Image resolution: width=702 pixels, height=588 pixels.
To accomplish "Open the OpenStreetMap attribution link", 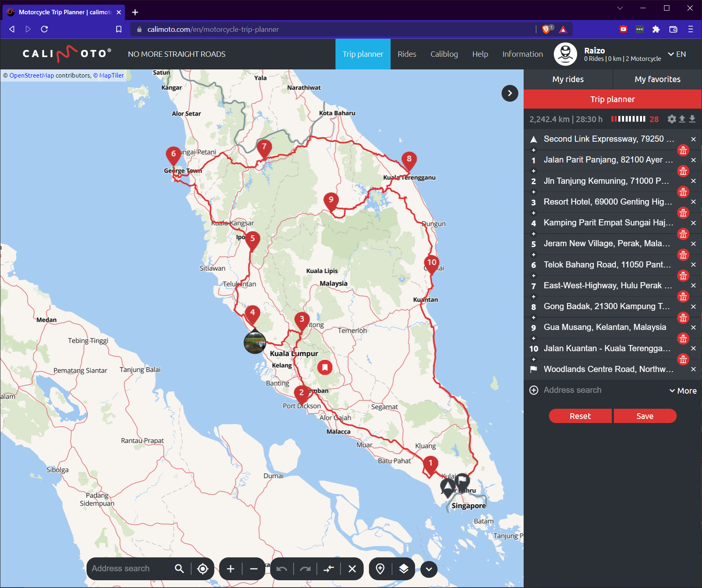I will coord(31,76).
